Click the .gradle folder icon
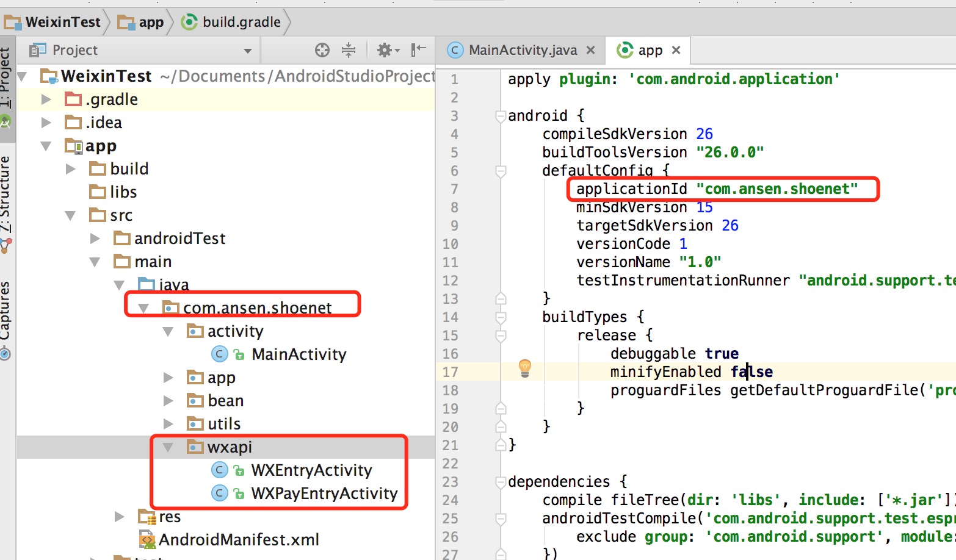The width and height of the screenshot is (956, 560). [73, 99]
